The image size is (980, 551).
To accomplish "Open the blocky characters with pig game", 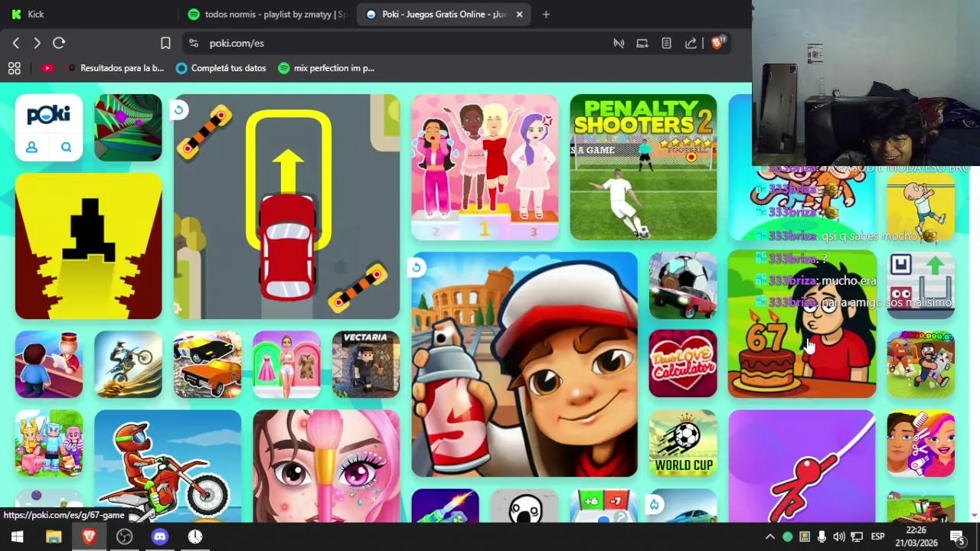I will tap(49, 443).
